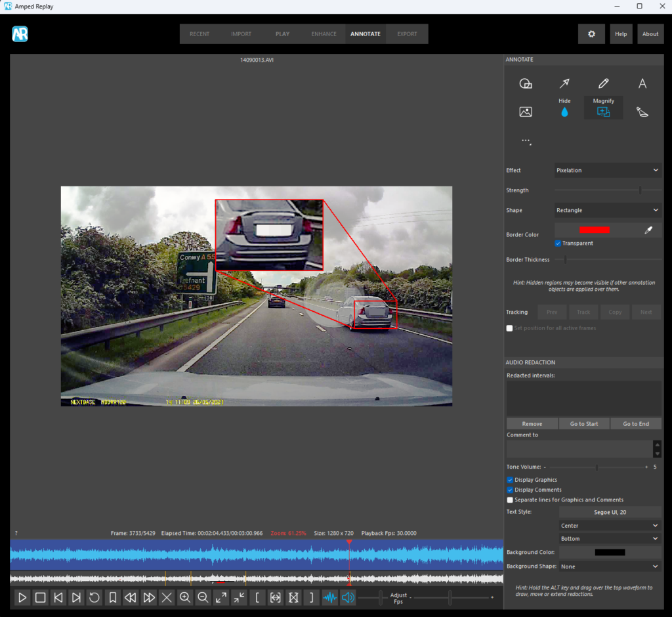The height and width of the screenshot is (617, 672).
Task: Click the red Border Color swatch
Action: [595, 230]
